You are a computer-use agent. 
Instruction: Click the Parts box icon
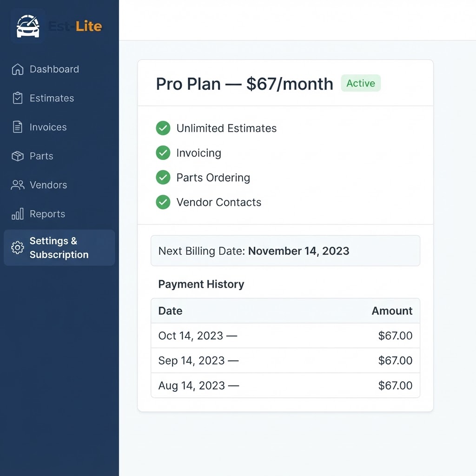(x=18, y=156)
